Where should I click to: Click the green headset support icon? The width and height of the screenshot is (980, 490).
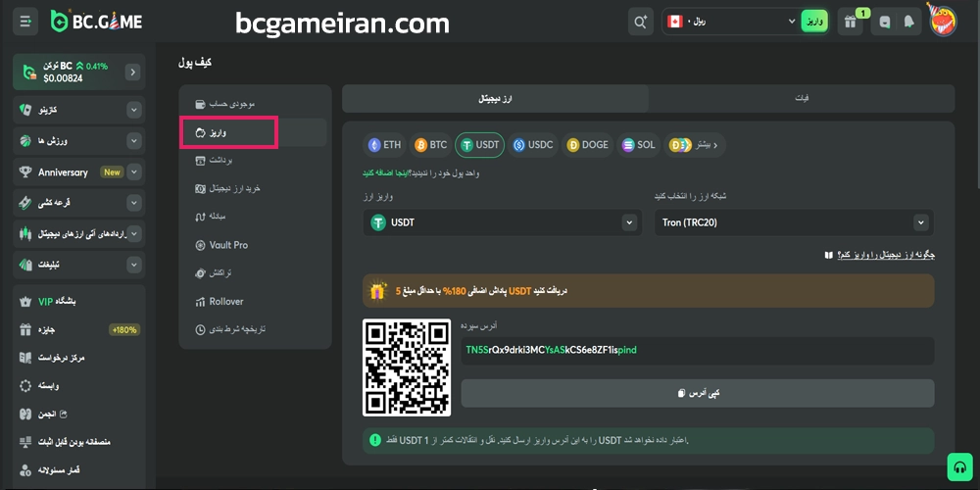[958, 466]
